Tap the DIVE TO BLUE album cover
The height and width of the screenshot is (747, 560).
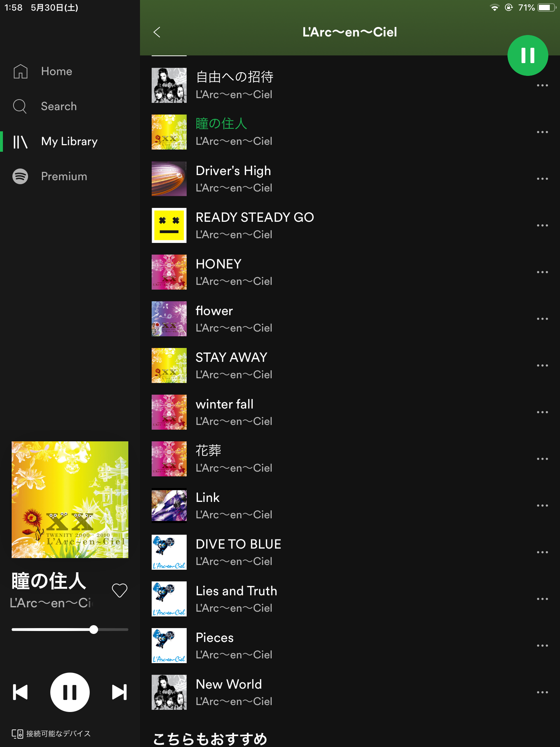click(169, 552)
